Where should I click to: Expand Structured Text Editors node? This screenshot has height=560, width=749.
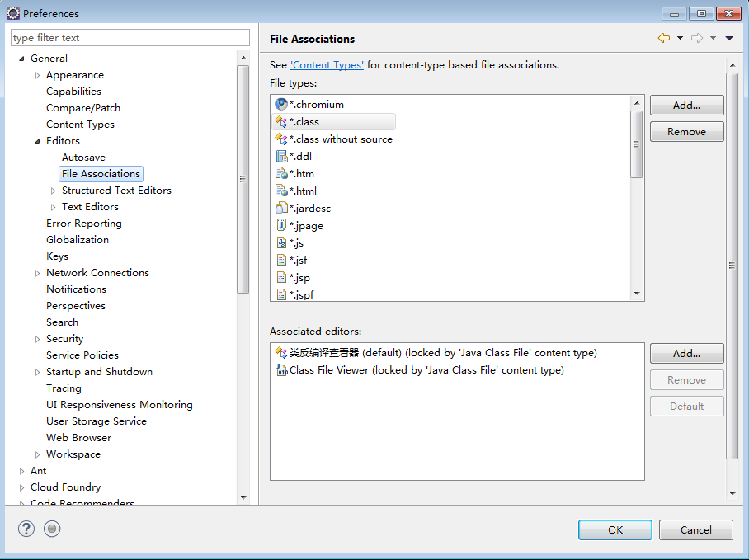[53, 191]
